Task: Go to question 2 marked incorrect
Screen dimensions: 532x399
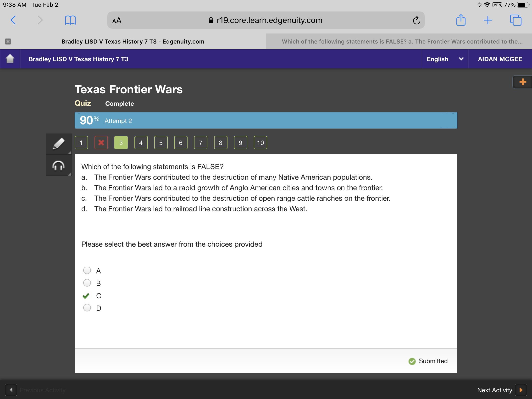Action: tap(101, 143)
